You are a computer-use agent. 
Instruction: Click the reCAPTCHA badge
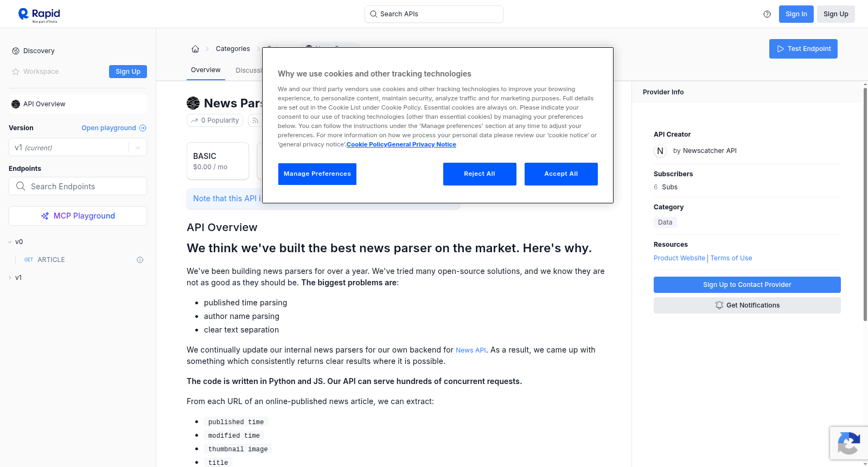click(848, 443)
